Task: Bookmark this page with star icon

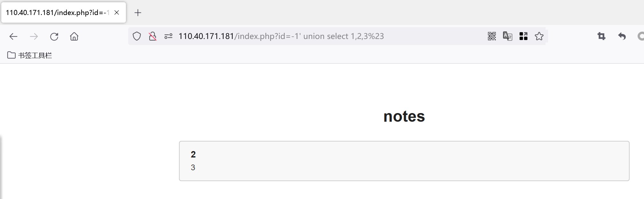Action: (x=539, y=36)
